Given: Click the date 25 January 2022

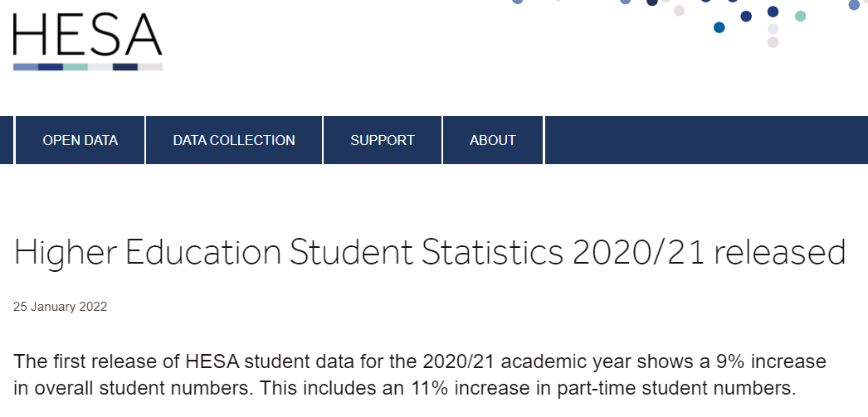Looking at the screenshot, I should tap(61, 307).
